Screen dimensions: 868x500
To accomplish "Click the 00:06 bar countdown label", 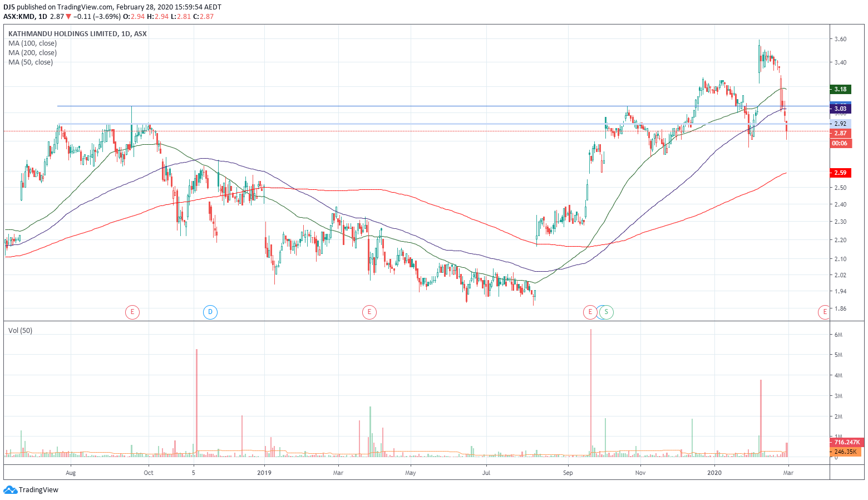I will [x=840, y=144].
